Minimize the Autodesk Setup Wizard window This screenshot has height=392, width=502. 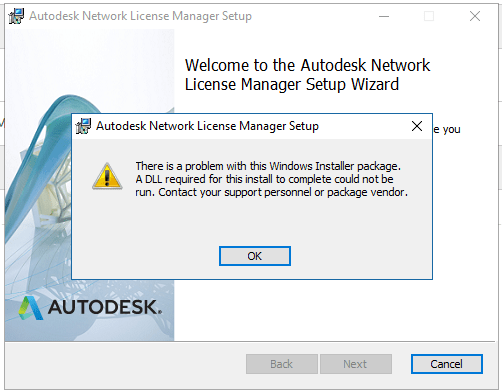tap(384, 16)
